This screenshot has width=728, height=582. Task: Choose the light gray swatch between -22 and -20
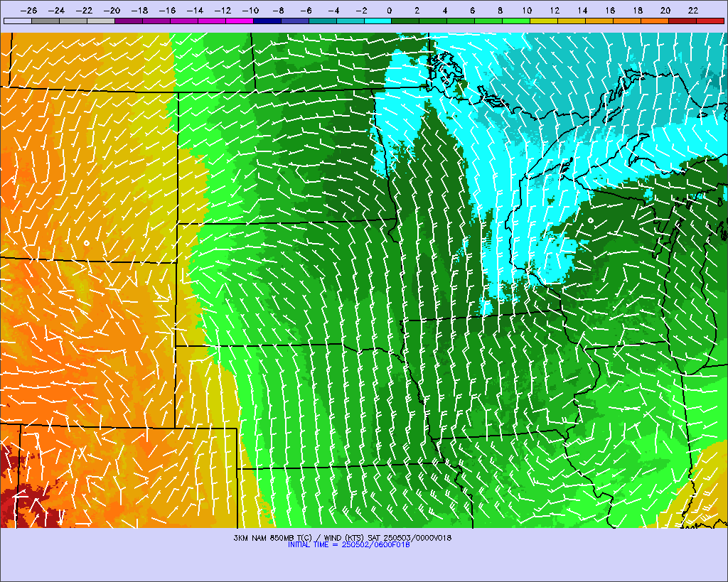(x=101, y=21)
